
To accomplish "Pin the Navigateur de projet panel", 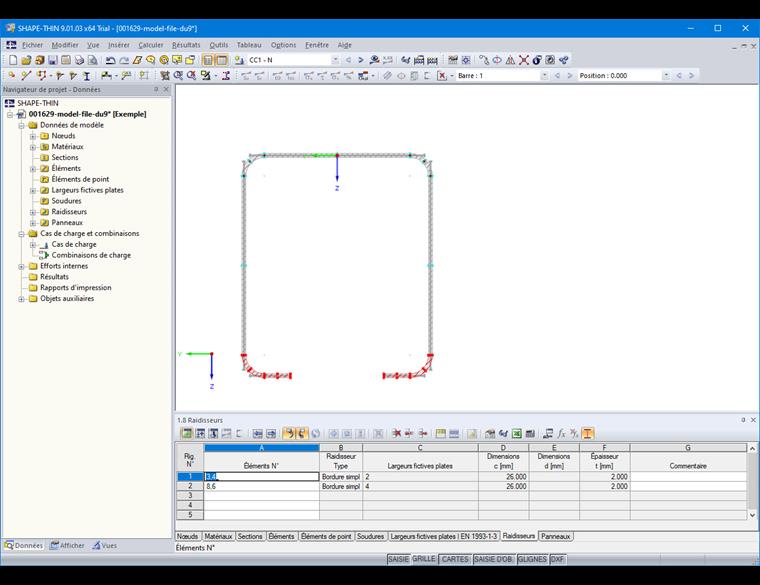I will [x=156, y=89].
